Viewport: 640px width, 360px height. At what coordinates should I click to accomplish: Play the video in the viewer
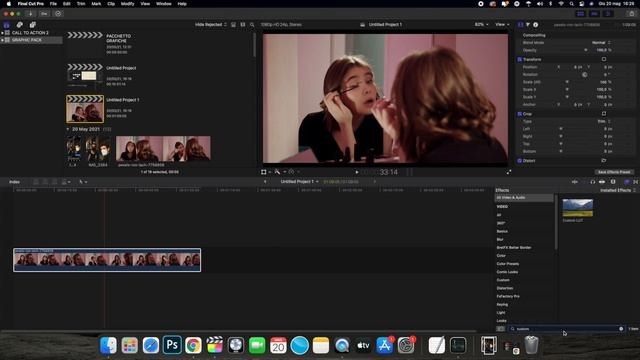[357, 172]
